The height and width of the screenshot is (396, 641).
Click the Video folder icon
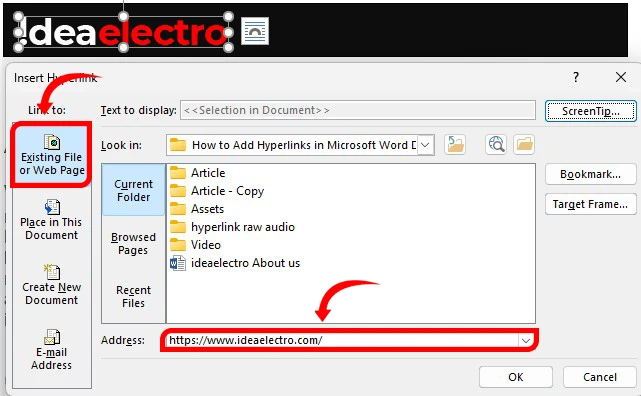click(x=178, y=245)
